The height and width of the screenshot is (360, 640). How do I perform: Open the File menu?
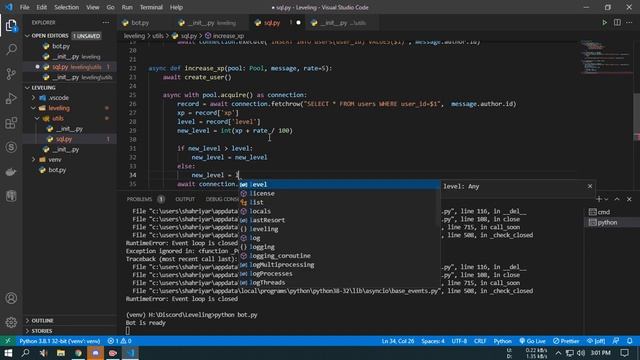(x=24, y=7)
